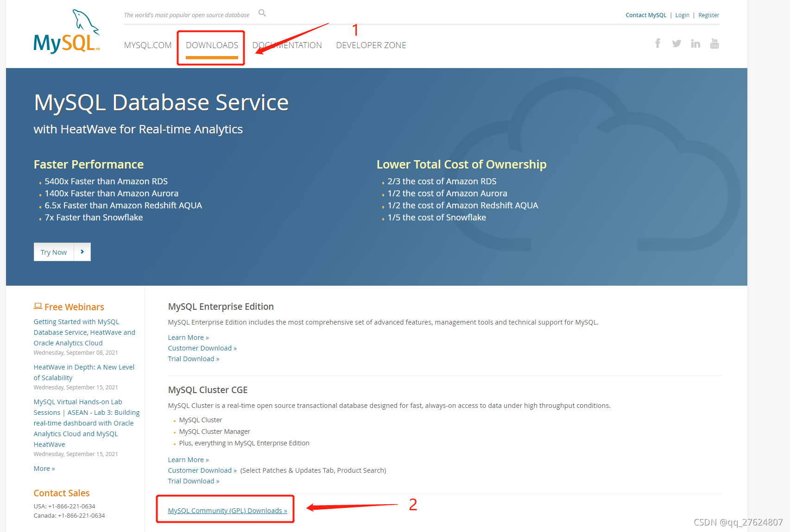Click the Contact MySQL link
790x532 pixels.
pos(646,15)
